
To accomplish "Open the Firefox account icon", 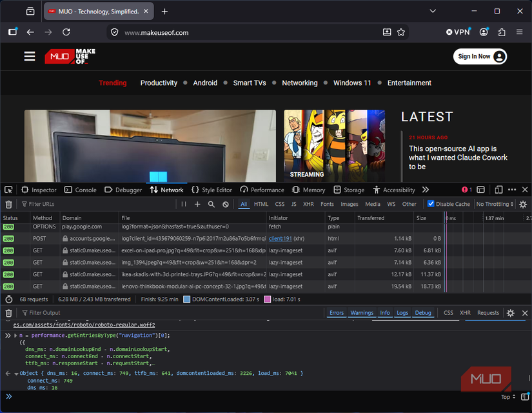I will pos(484,32).
